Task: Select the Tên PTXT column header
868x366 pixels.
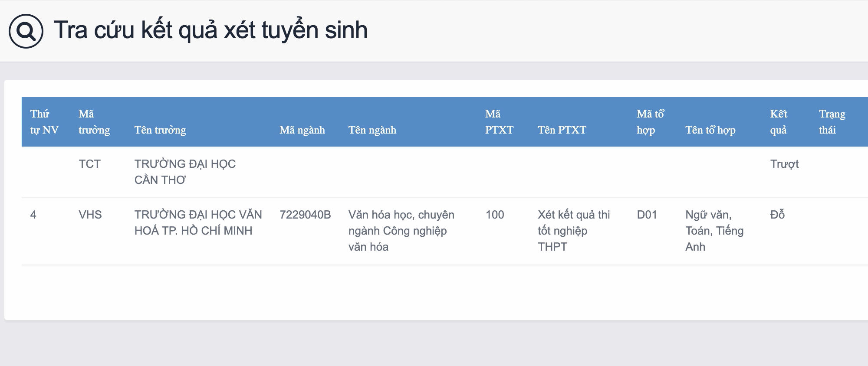Action: (562, 130)
